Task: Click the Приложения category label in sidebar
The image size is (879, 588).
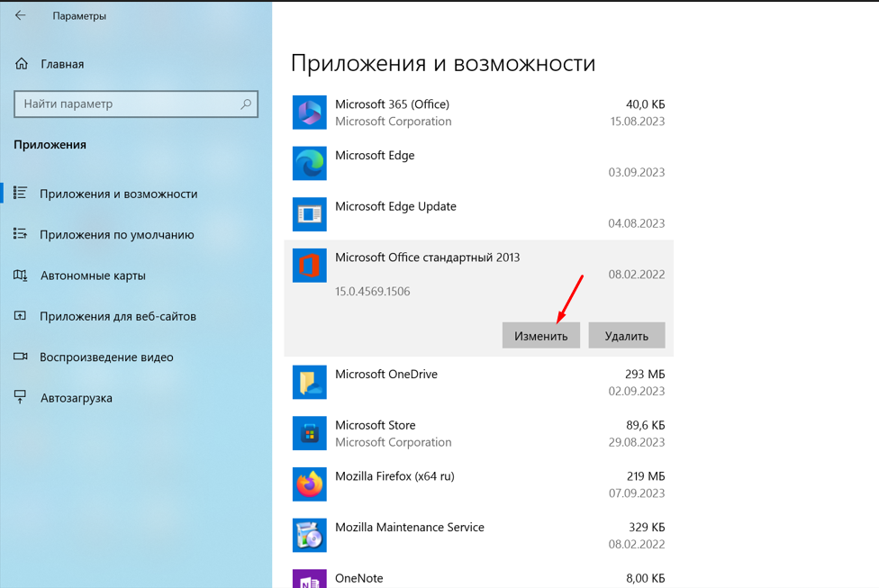Action: [x=50, y=145]
